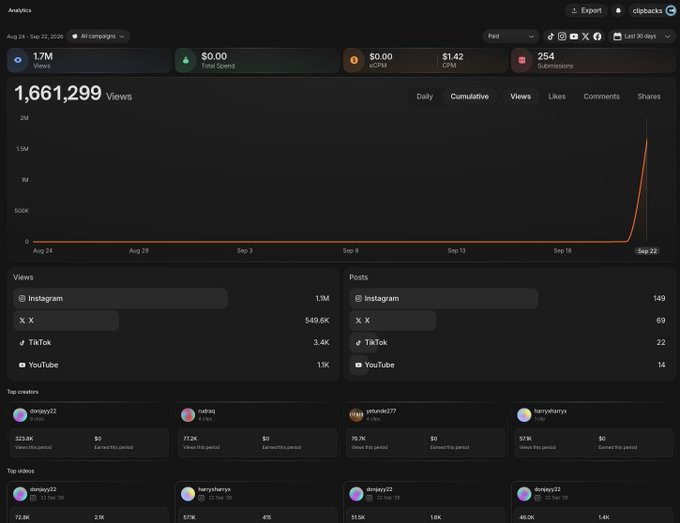Filter by Instagram platform icon
The image size is (680, 523).
click(562, 36)
